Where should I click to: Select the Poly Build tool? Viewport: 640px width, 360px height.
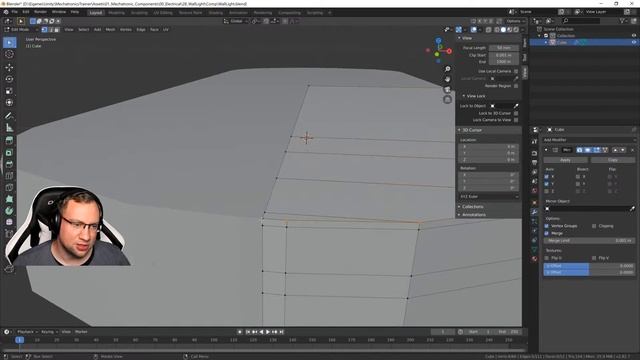coord(9,199)
